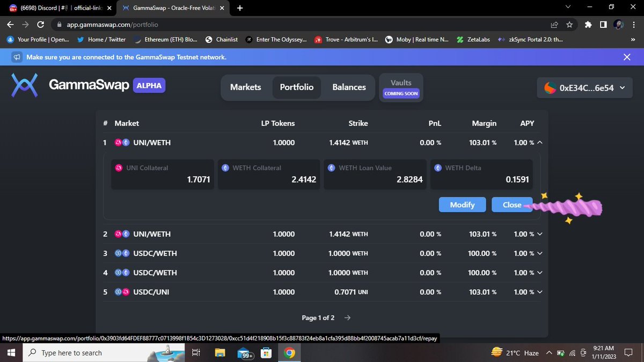Open Enter The Odyssey bookmark
Image resolution: width=644 pixels, height=362 pixels.
(276, 39)
